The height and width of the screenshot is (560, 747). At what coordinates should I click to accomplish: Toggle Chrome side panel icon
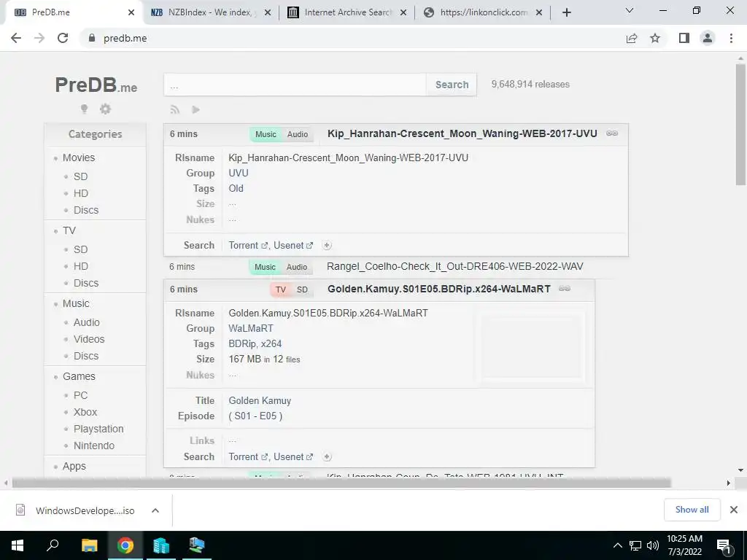click(x=684, y=38)
